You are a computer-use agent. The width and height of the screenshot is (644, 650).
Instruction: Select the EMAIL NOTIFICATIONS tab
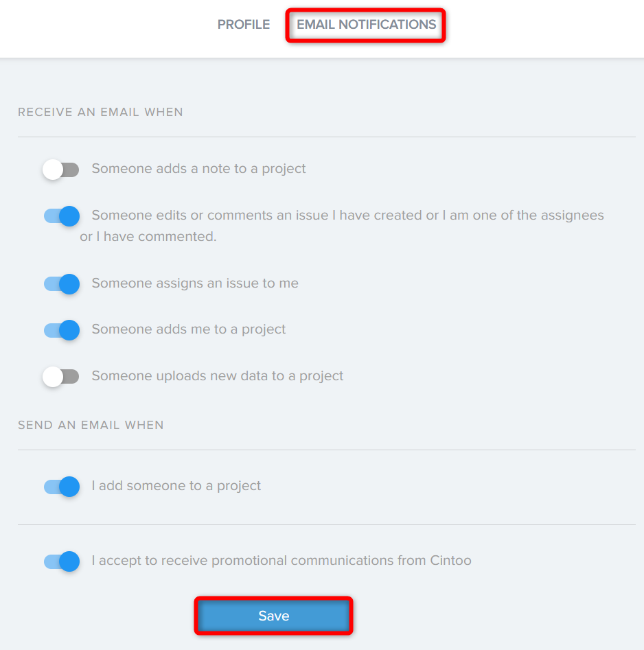tap(366, 25)
